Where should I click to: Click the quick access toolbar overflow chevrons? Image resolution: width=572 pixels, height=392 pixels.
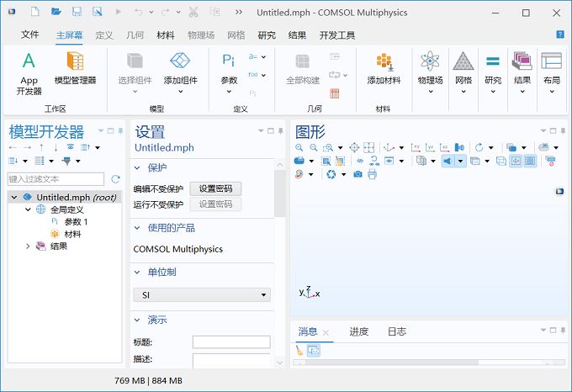click(239, 12)
